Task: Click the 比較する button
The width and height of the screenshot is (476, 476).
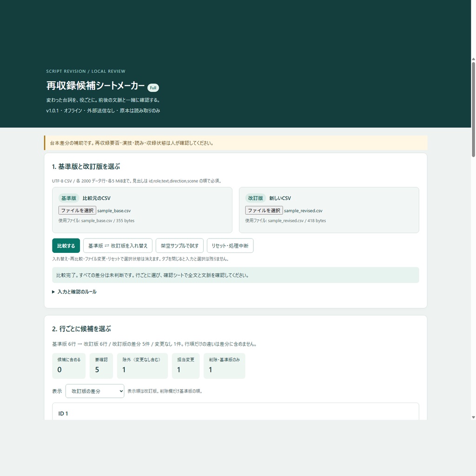Action: [x=66, y=245]
